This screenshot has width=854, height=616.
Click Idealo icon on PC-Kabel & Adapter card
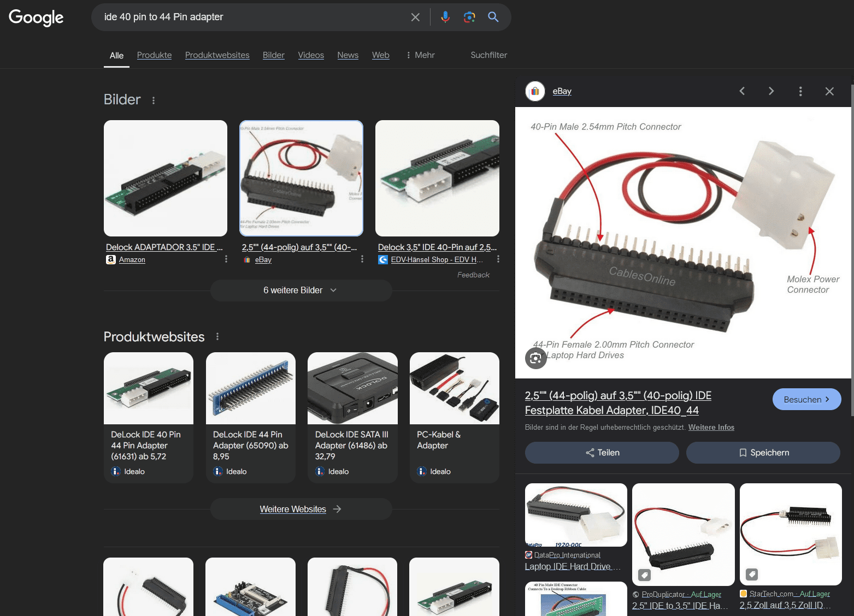(422, 471)
